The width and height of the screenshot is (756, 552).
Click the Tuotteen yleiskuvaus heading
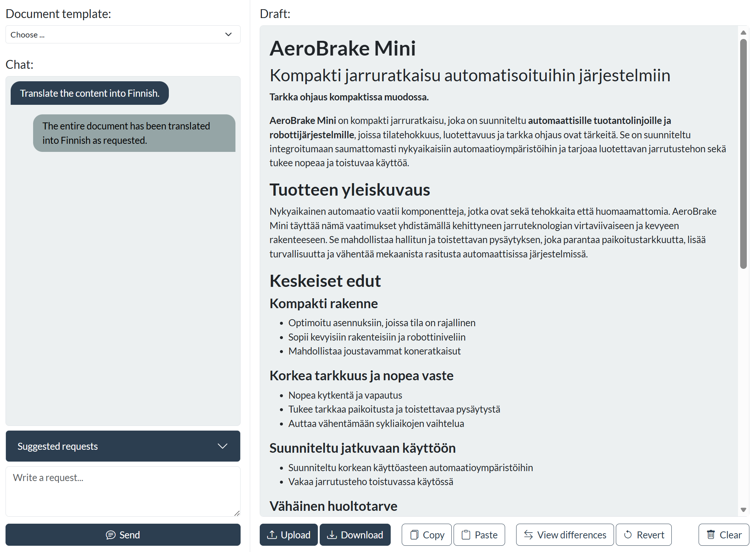[349, 190]
